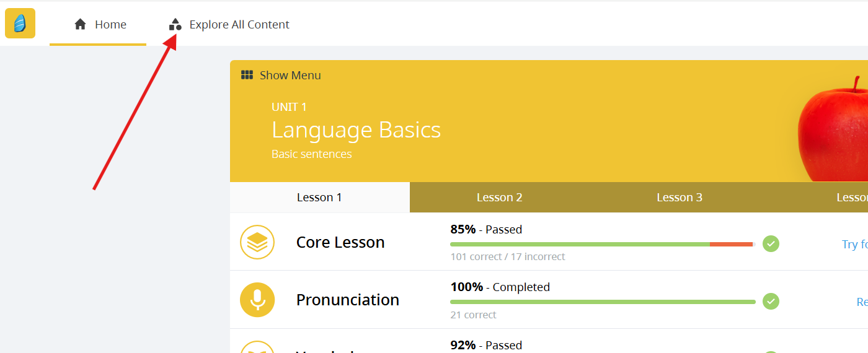The height and width of the screenshot is (353, 868).
Task: Click the Explore All Content shapes icon
Action: point(175,24)
